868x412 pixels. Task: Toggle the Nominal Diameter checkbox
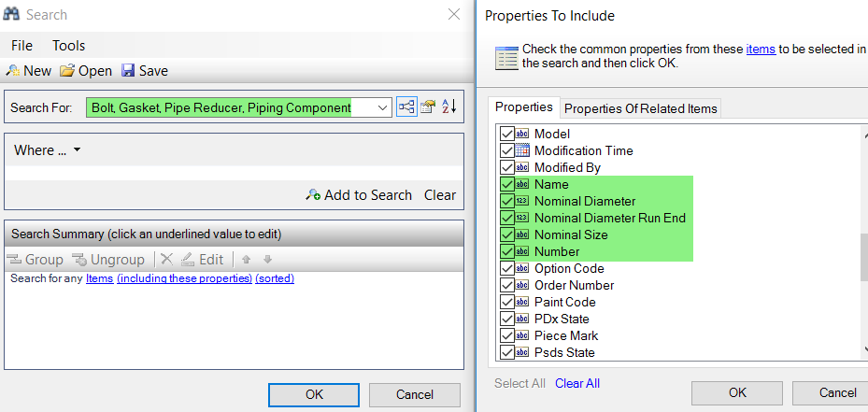506,201
